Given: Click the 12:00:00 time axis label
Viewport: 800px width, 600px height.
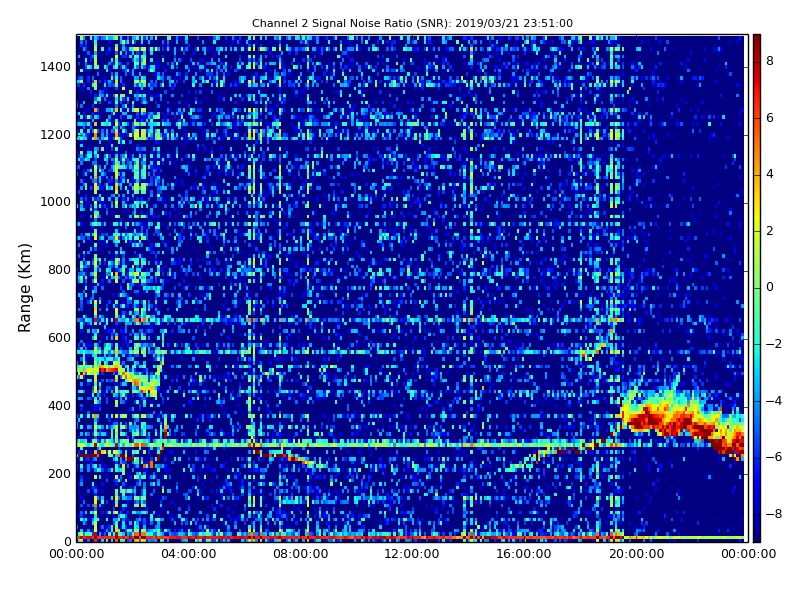Looking at the screenshot, I should point(412,554).
